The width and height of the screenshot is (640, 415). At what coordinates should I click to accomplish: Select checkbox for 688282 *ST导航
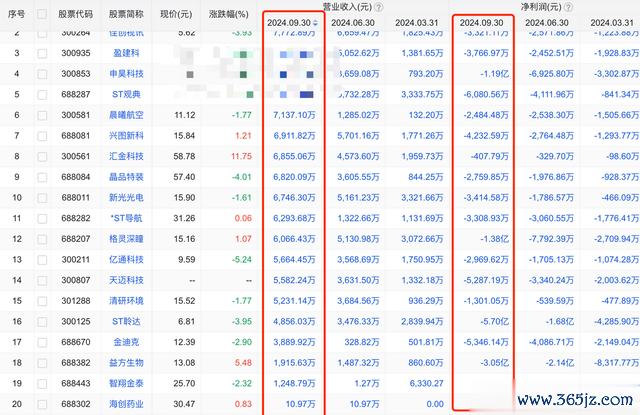tap(42, 219)
